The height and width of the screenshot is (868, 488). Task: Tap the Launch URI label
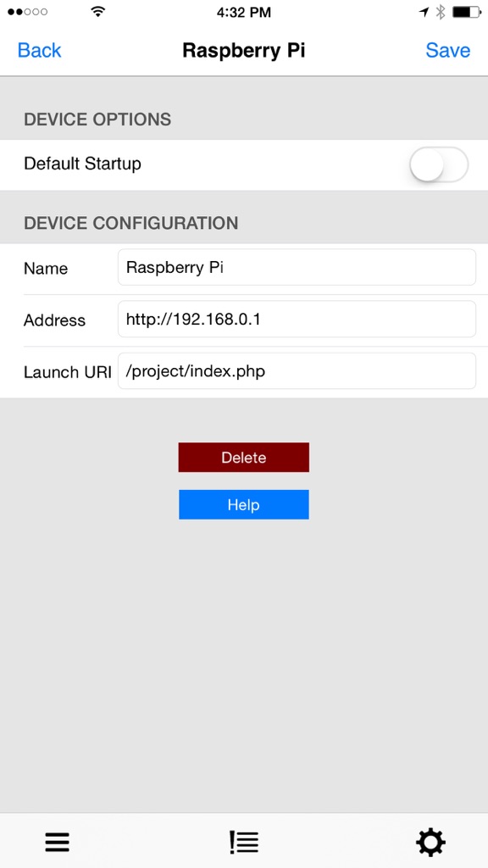tap(68, 372)
